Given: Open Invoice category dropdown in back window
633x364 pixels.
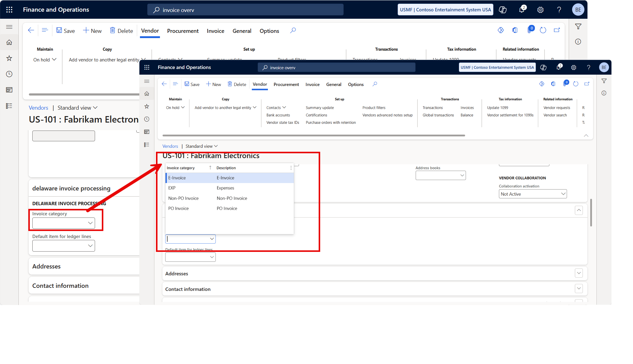Looking at the screenshot, I should pyautogui.click(x=64, y=223).
